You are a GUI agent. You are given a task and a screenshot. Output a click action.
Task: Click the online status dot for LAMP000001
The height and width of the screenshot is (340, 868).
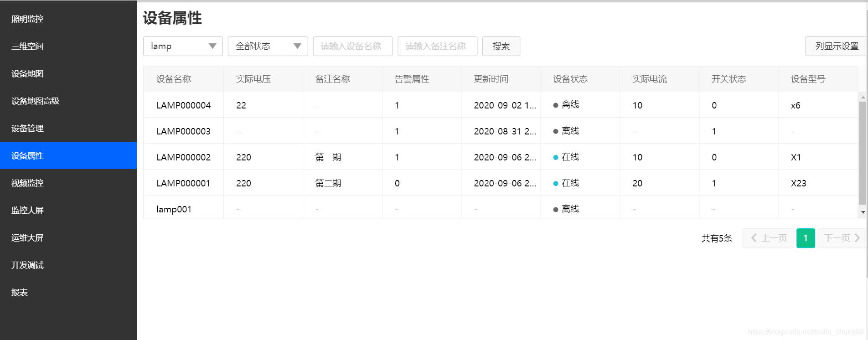[556, 183]
